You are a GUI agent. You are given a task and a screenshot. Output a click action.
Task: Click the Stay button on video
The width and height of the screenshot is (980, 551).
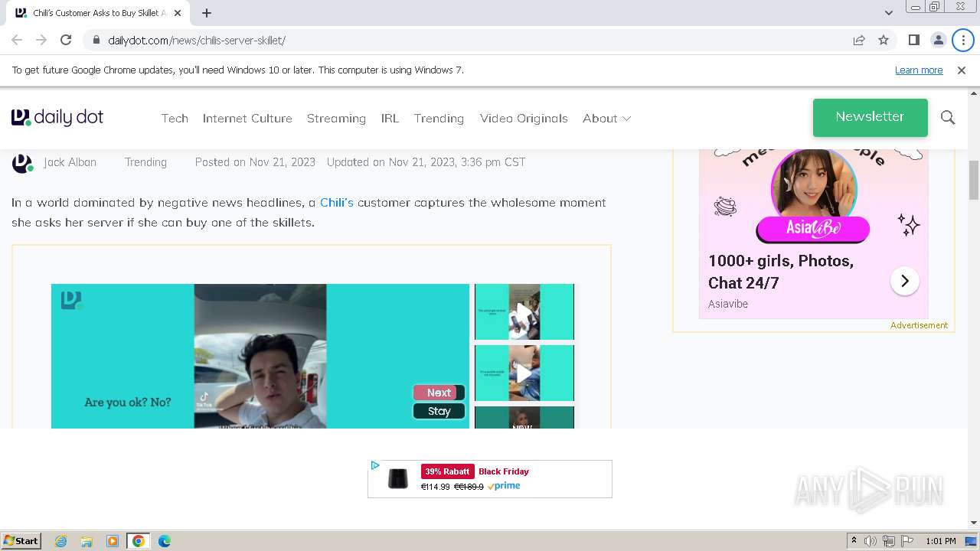coord(439,411)
